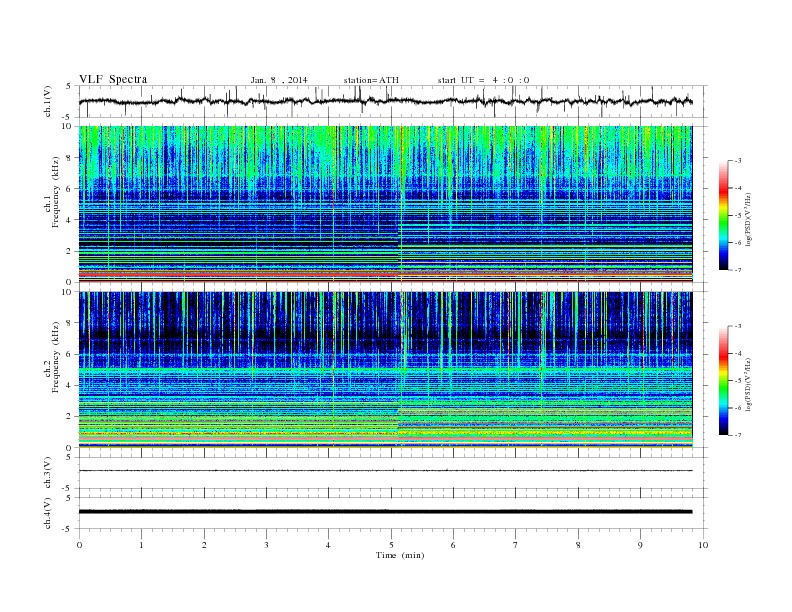Click the "ch.4(V)" axis label

[48, 513]
